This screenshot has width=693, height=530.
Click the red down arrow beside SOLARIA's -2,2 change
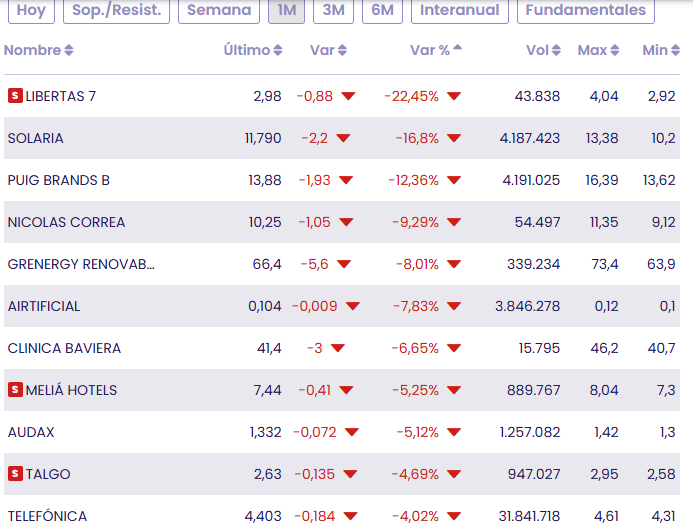coord(343,138)
